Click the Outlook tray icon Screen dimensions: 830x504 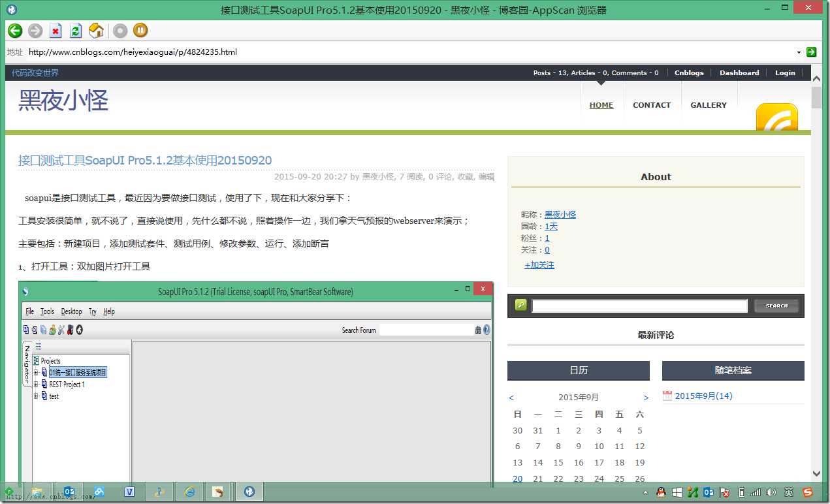[709, 492]
